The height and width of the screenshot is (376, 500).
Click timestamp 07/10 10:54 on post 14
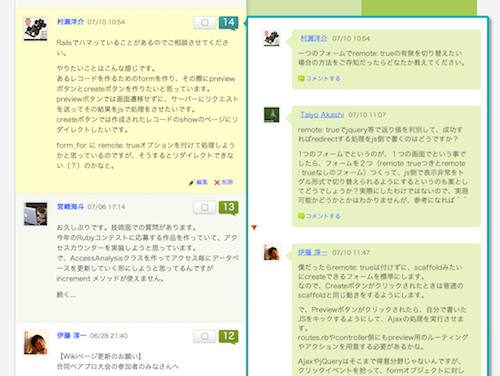point(106,22)
